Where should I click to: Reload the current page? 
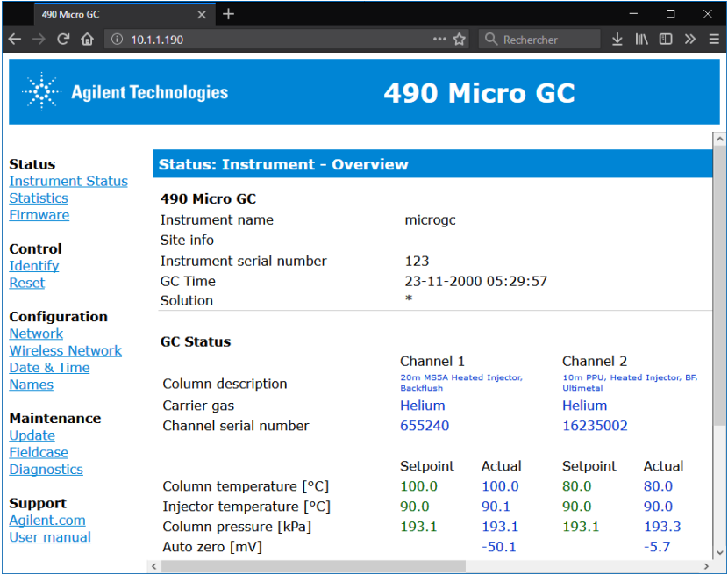tap(63, 40)
